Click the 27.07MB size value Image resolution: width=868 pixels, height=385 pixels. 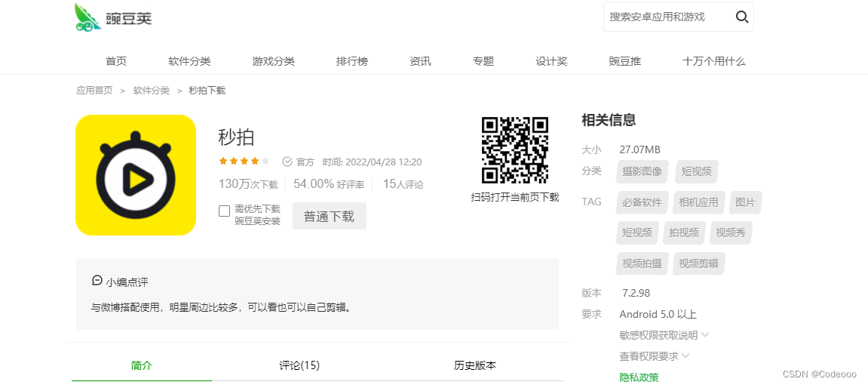click(x=640, y=149)
